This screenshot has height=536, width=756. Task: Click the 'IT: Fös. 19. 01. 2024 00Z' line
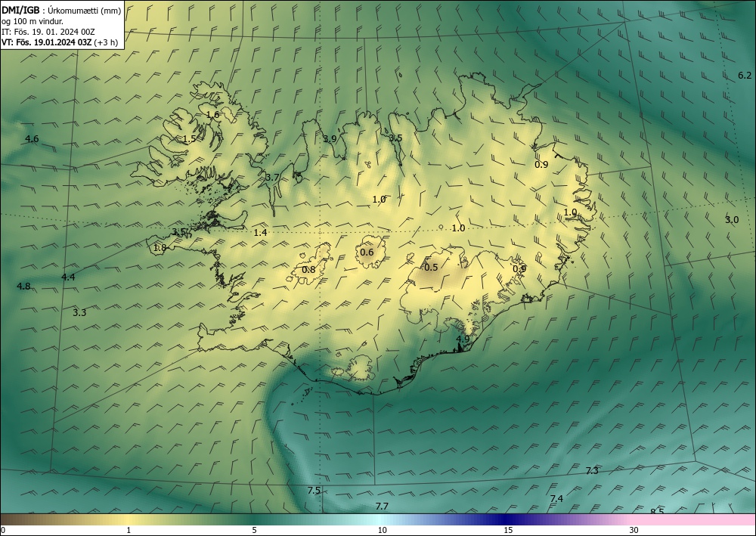48,32
